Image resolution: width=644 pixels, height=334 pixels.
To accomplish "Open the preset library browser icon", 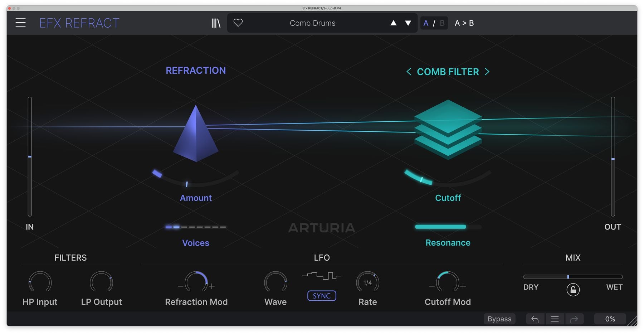I will 216,23.
